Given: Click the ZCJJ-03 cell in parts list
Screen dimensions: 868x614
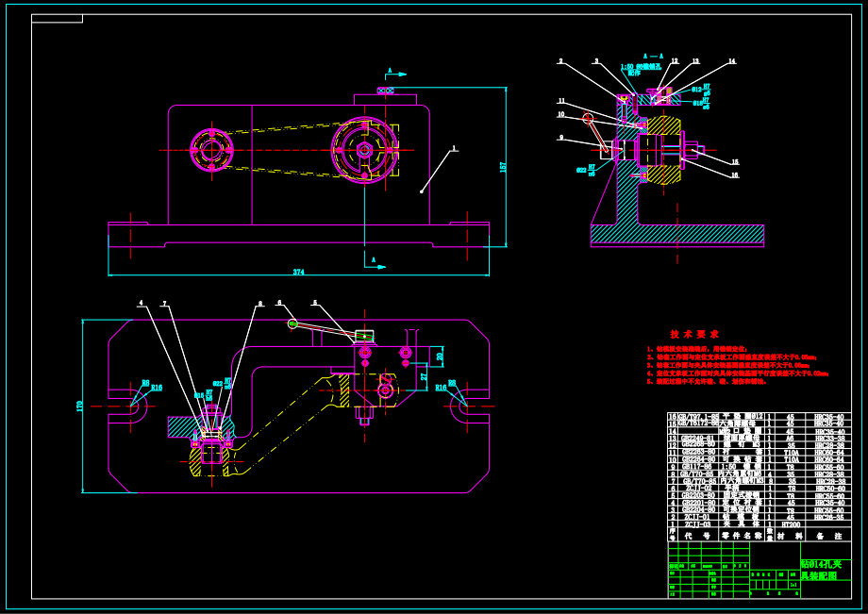Looking at the screenshot, I should tap(697, 524).
